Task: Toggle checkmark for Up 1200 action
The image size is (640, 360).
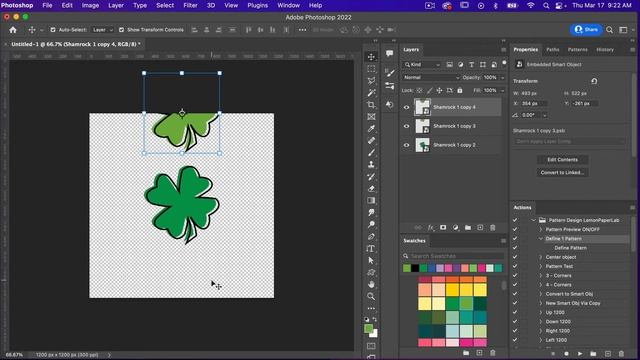Action: [515, 312]
